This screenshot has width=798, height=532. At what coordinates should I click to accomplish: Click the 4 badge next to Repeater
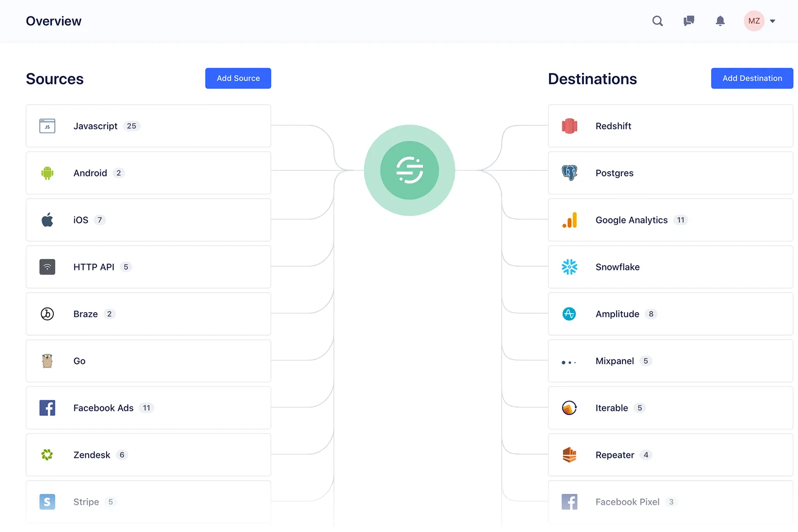(x=646, y=455)
